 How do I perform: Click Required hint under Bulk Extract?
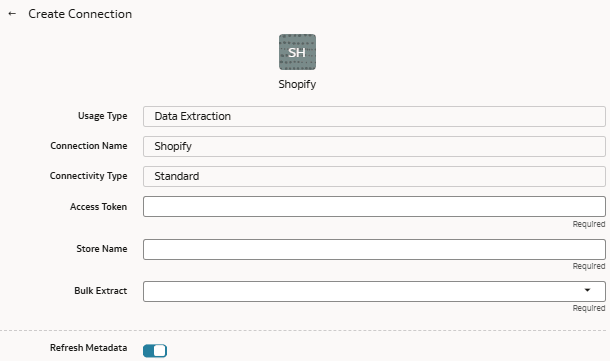pos(589,308)
